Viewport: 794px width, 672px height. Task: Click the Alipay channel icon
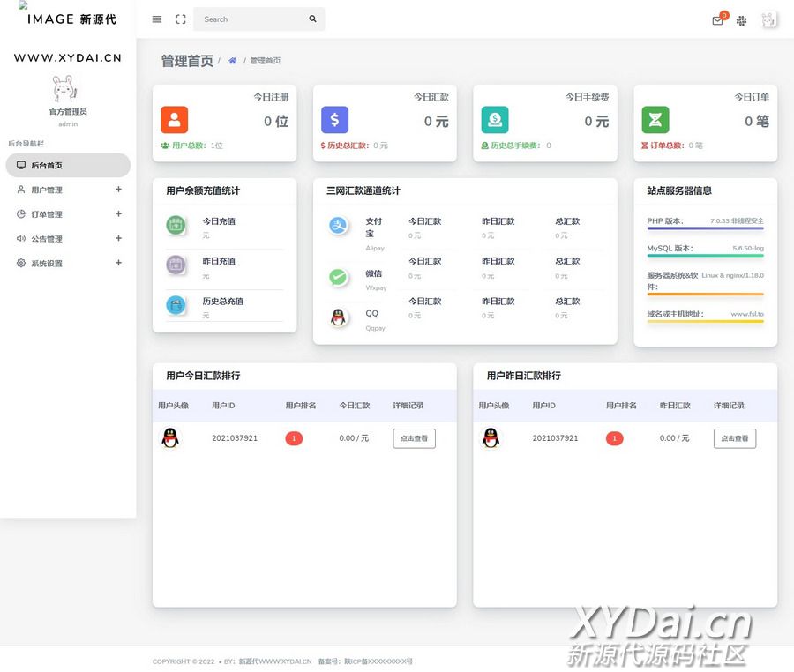338,225
